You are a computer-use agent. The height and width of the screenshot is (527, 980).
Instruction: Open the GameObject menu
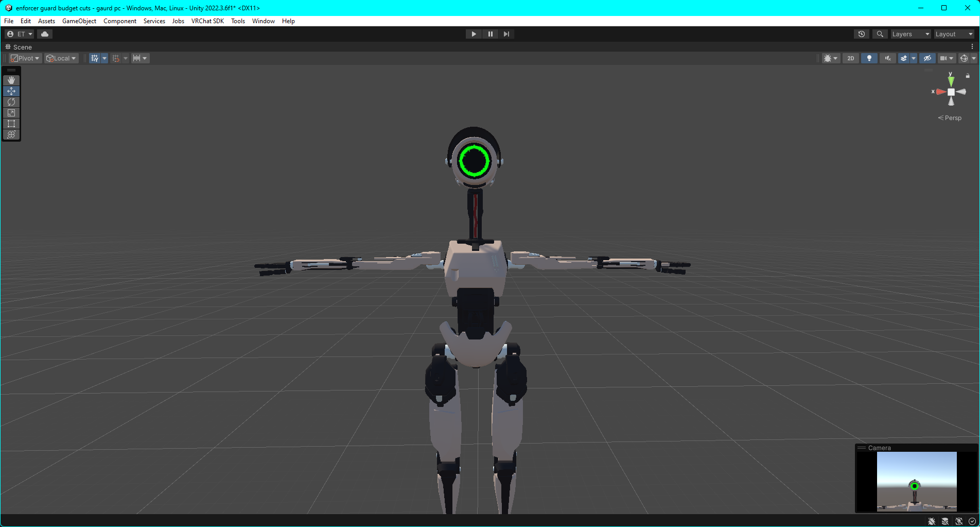pyautogui.click(x=79, y=21)
